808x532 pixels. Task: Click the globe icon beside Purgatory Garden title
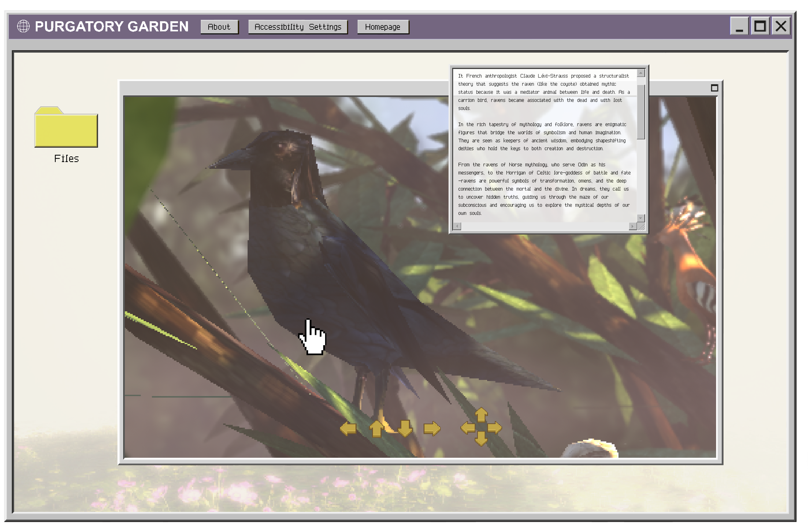click(23, 26)
